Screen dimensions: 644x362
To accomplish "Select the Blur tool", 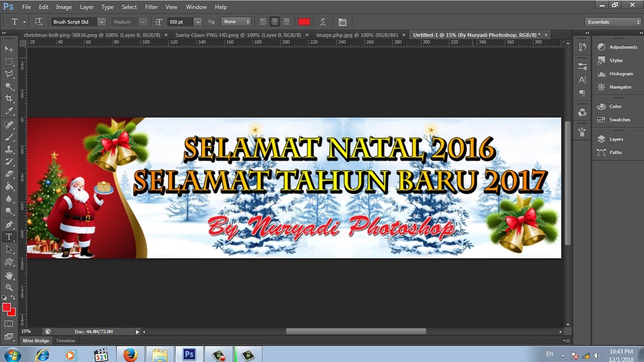I will click(9, 199).
